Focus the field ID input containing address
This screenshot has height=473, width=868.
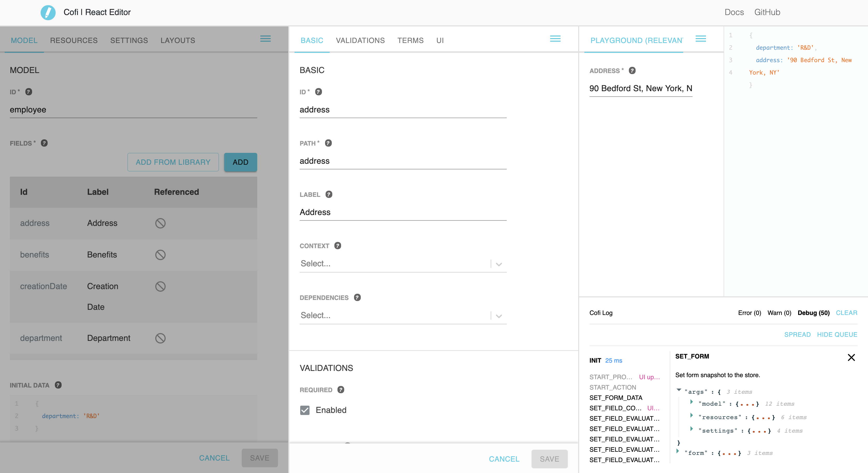403,110
